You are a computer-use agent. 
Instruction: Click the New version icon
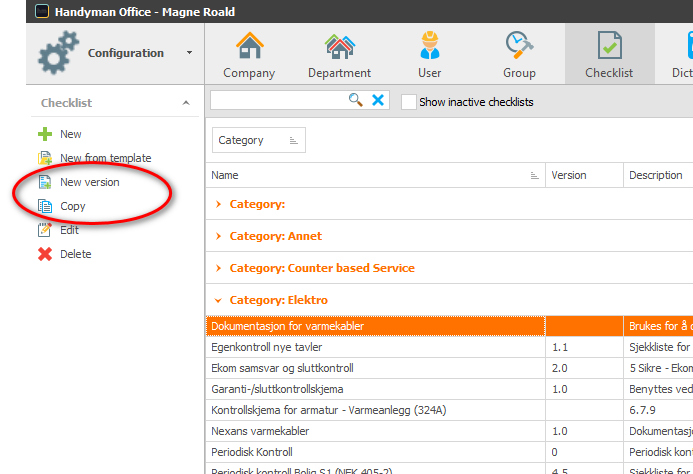pyautogui.click(x=45, y=182)
